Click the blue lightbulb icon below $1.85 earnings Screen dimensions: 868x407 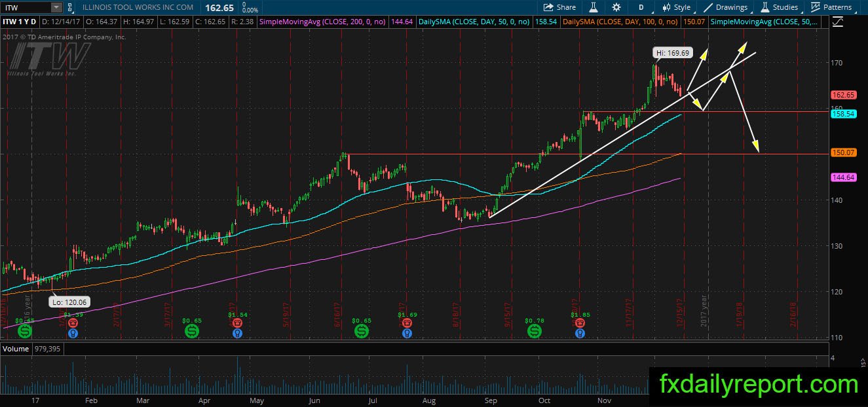point(580,333)
